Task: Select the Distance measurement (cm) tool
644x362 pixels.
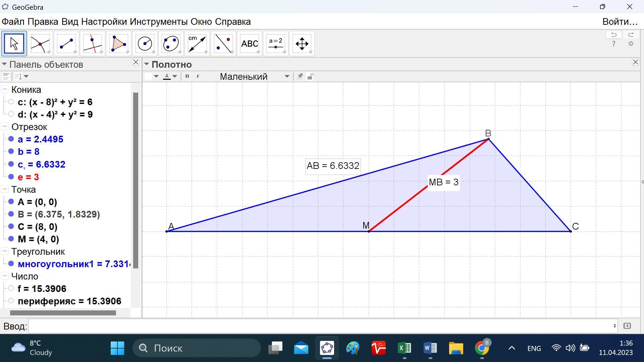Action: click(x=197, y=44)
